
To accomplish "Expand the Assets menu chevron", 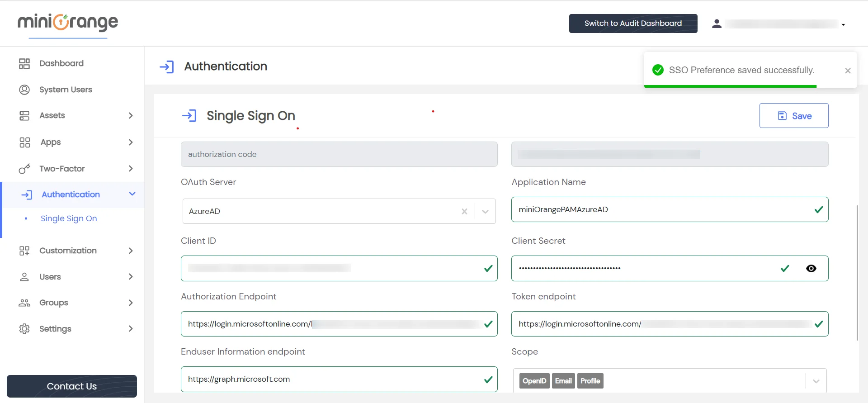I will pos(131,116).
